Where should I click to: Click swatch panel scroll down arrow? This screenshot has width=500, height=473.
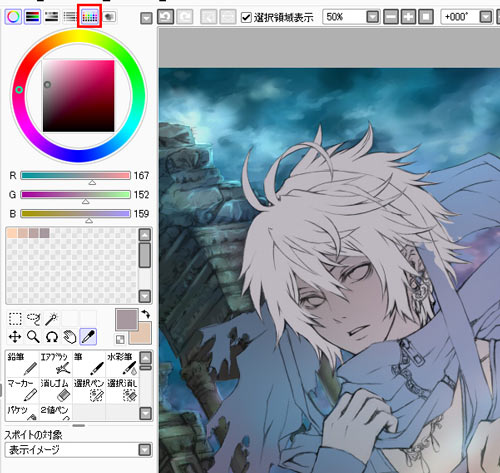(x=145, y=296)
